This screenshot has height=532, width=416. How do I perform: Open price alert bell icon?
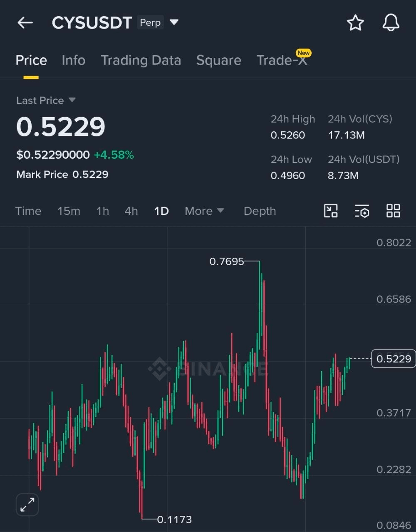click(x=391, y=23)
